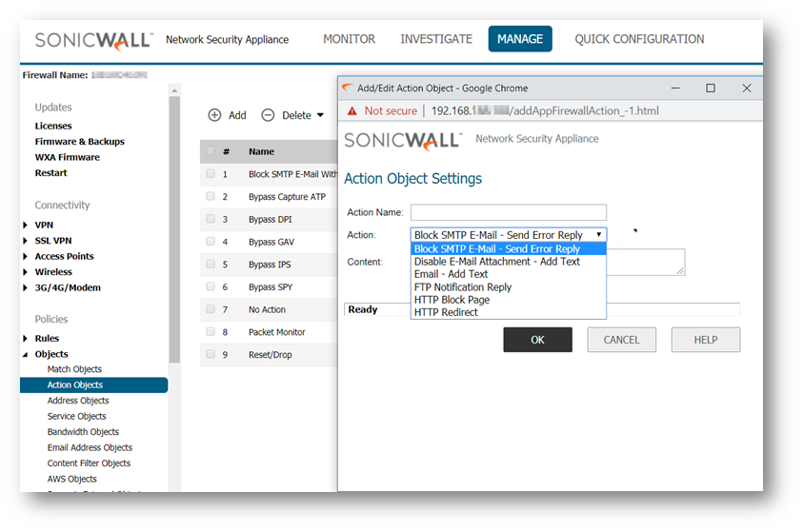Toggle the select-all checkbox in table header

[211, 151]
